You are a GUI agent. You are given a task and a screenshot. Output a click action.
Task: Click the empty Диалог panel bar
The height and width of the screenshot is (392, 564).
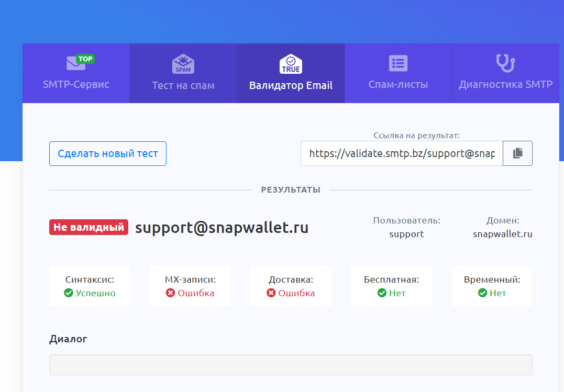coord(290,364)
